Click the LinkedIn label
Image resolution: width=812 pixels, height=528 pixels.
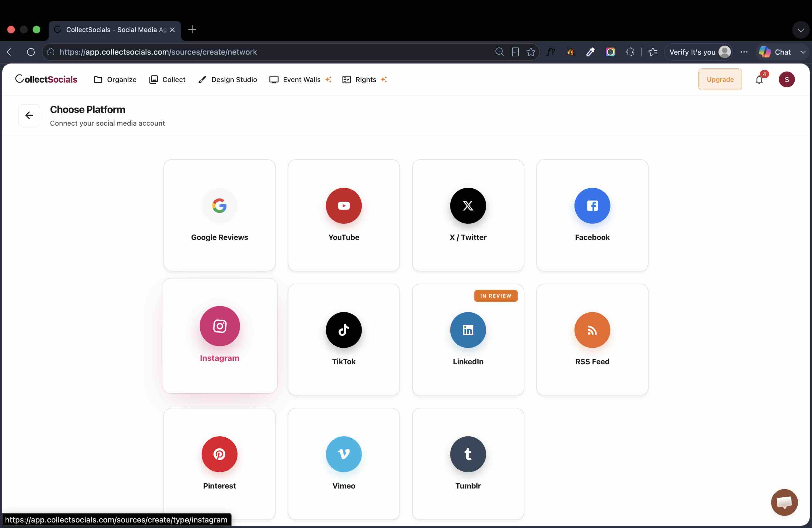(x=468, y=361)
